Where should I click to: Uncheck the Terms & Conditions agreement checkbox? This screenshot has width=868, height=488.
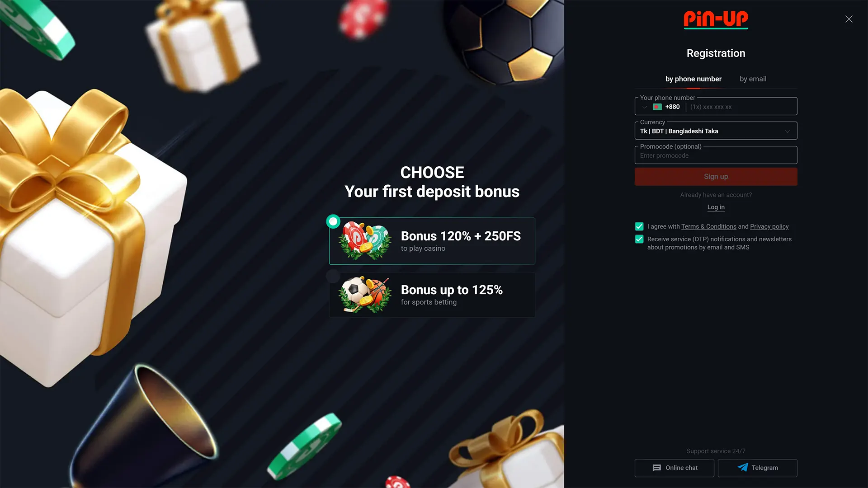point(639,226)
